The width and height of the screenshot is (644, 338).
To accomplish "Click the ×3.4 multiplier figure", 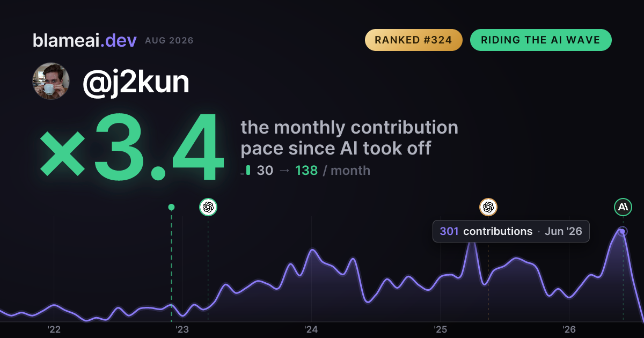I will (131, 147).
